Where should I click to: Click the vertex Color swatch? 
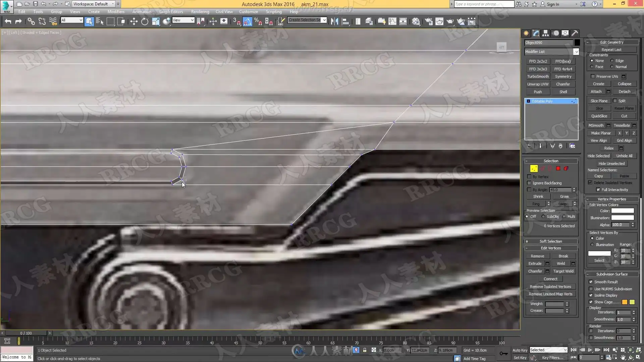(x=622, y=211)
